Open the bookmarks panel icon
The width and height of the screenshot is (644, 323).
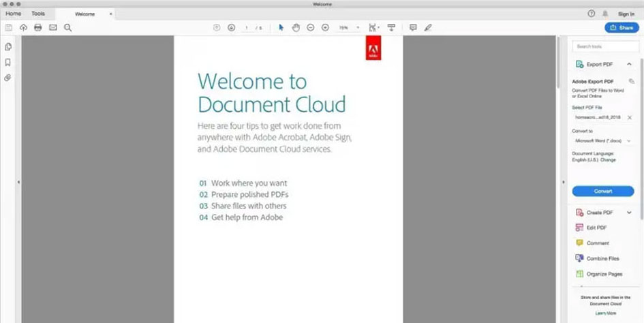pos(7,63)
